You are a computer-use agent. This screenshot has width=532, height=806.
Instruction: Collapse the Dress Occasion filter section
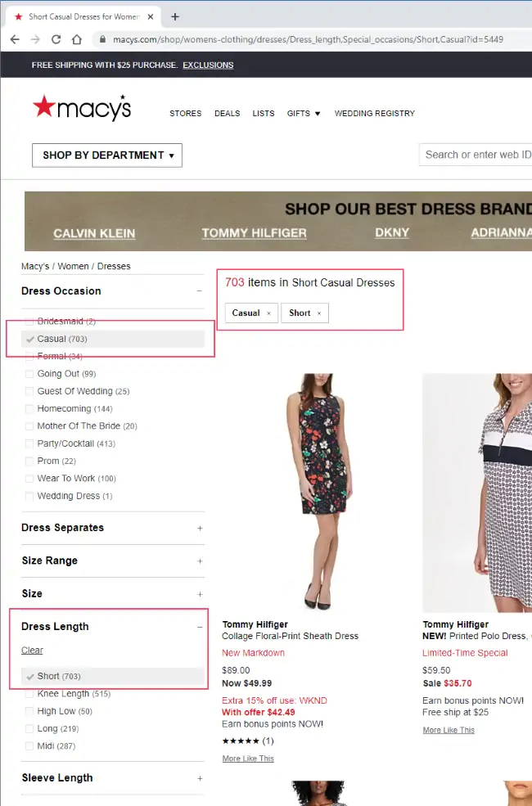pyautogui.click(x=200, y=291)
